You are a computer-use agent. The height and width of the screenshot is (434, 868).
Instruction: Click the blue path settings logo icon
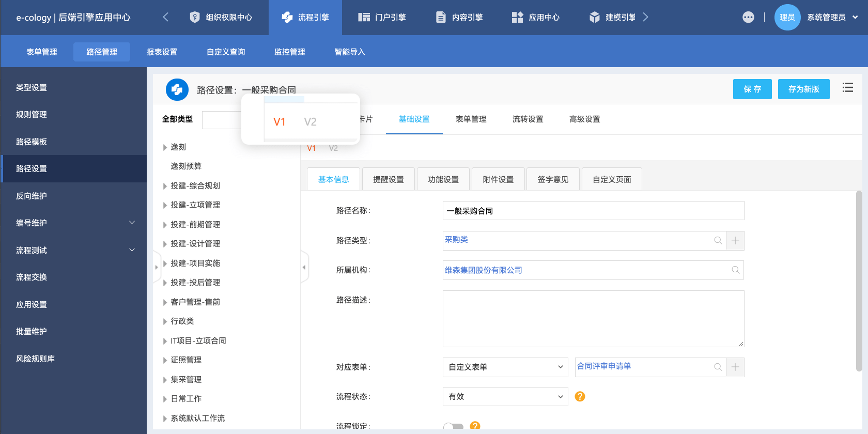tap(177, 89)
